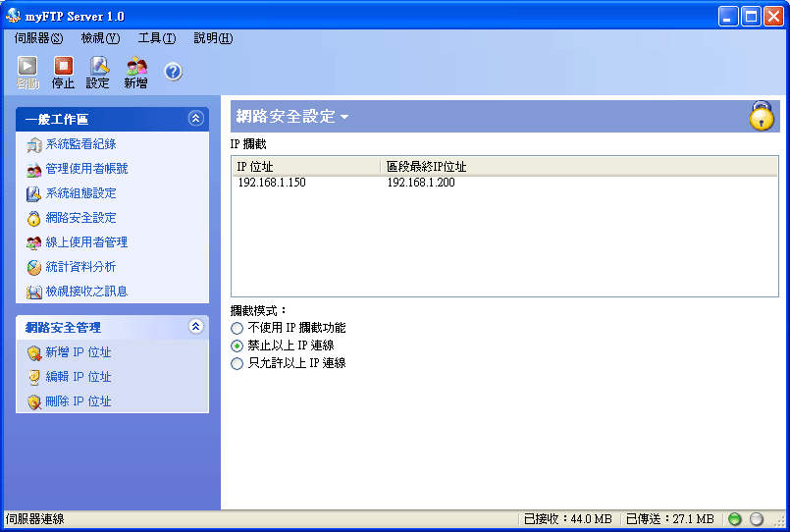Select the 192.168.1.150 IP cell
This screenshot has height=532, width=790.
point(272,183)
